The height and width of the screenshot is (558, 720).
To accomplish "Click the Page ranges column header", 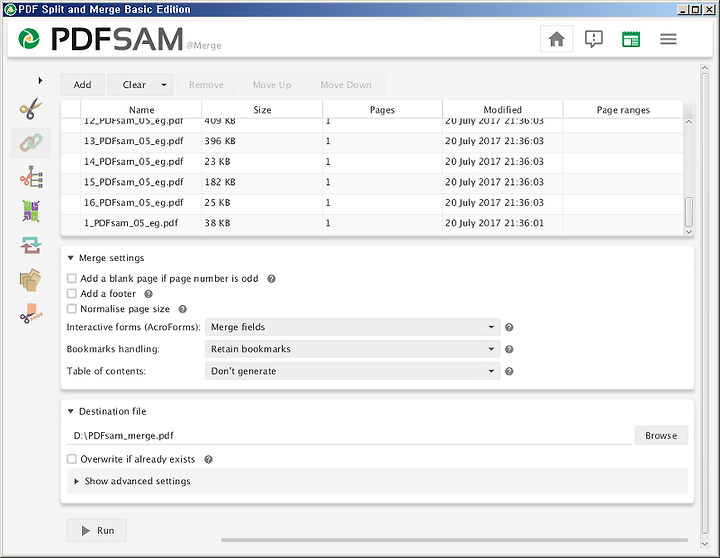I will click(623, 110).
